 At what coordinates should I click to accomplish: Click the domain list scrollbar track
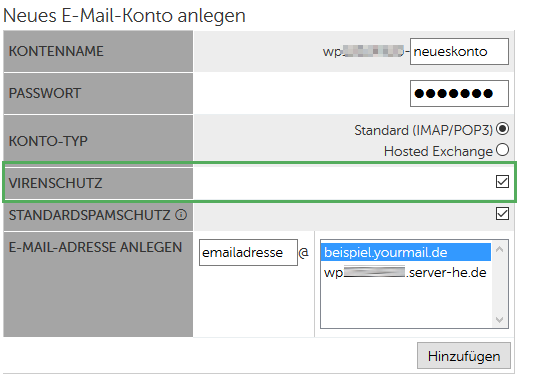499,284
